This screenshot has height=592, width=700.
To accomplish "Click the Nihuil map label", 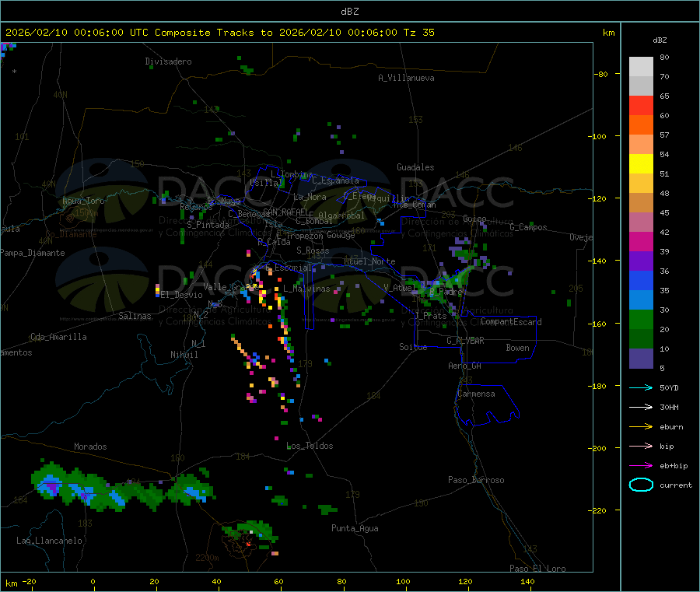I will pos(184,355).
